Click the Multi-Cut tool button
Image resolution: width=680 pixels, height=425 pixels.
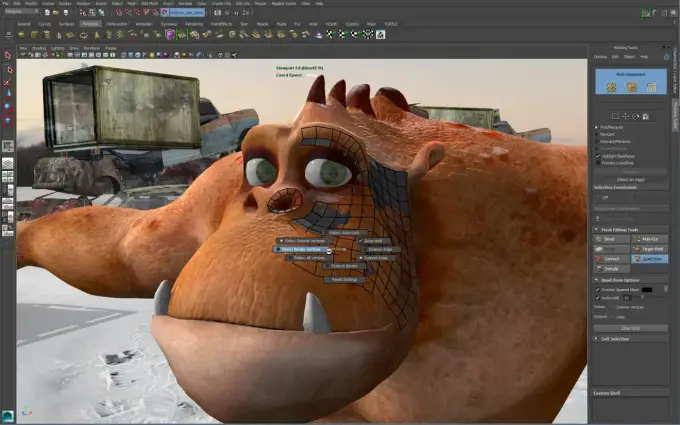tap(649, 239)
